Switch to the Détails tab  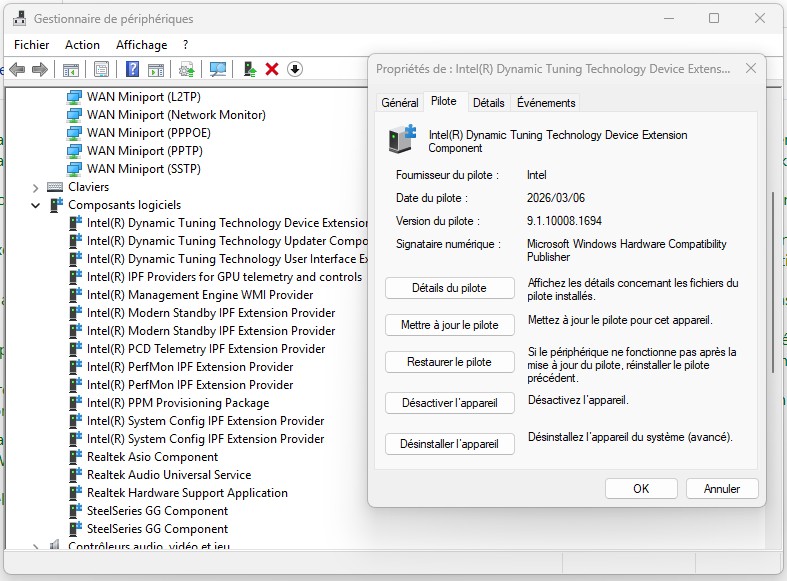(x=488, y=103)
